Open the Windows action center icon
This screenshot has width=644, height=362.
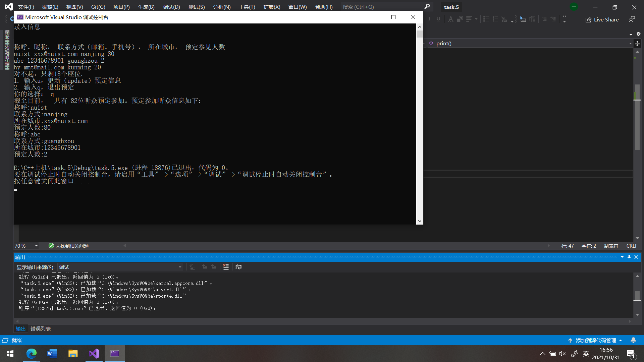[631, 354]
